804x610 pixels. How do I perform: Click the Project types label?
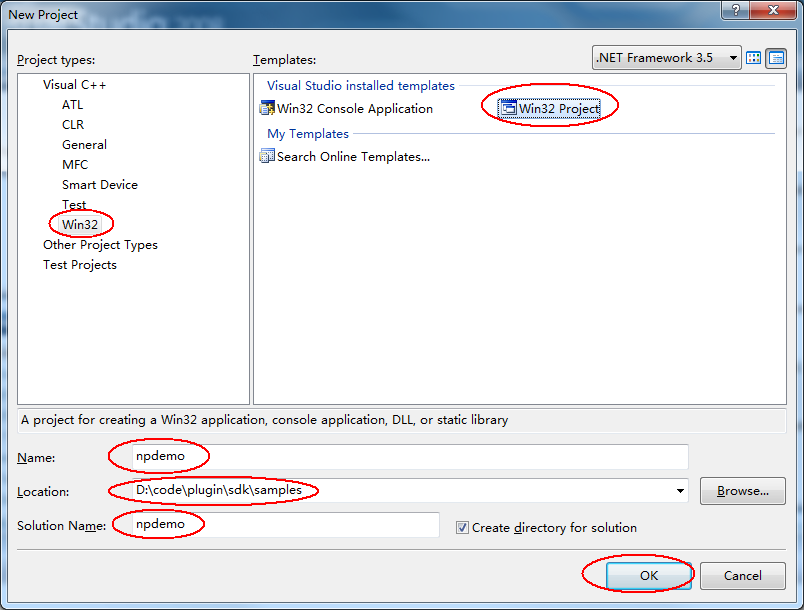(x=56, y=60)
